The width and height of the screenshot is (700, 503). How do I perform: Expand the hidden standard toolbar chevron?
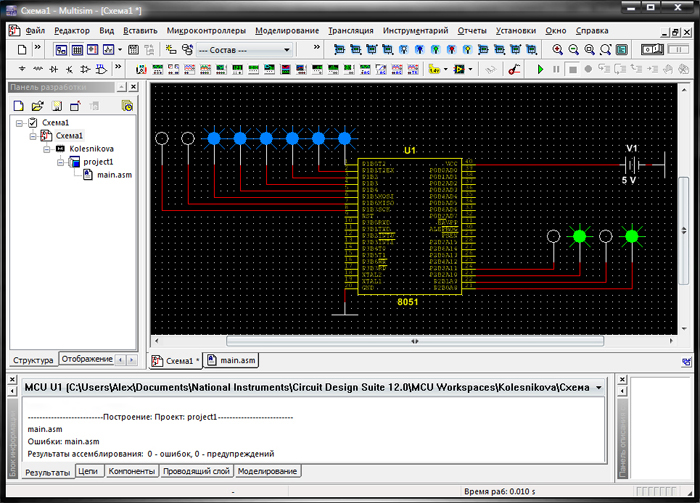tap(38, 47)
